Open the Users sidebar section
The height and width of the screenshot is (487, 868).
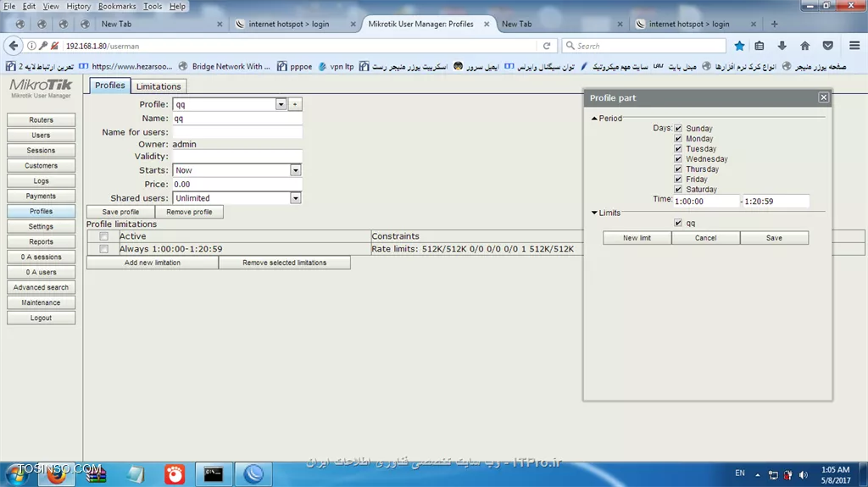pos(41,135)
